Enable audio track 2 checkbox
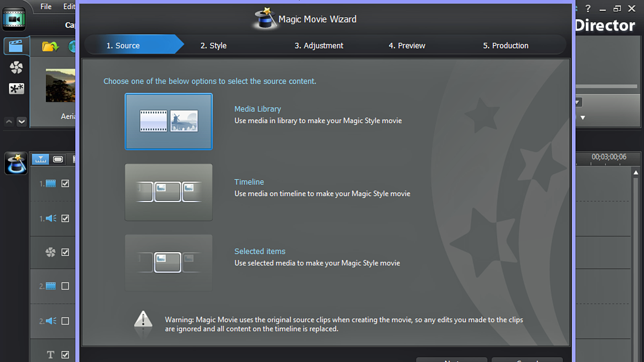This screenshot has width=644, height=362. (x=65, y=321)
